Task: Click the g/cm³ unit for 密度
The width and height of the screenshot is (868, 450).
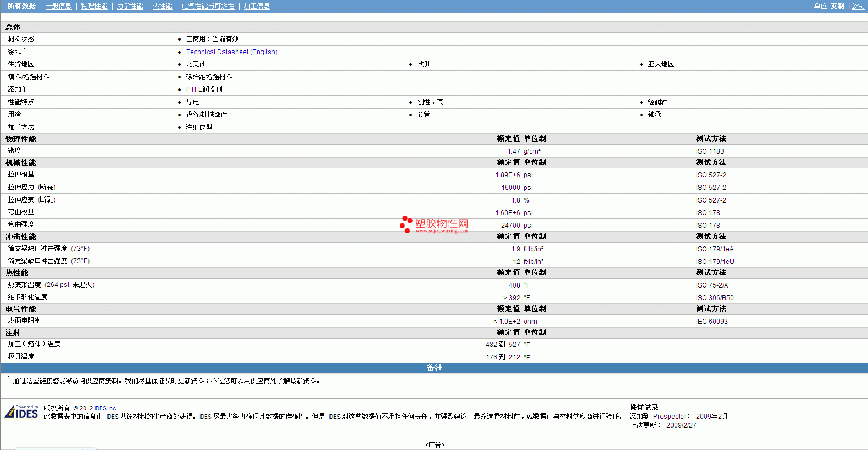Action: click(x=532, y=151)
